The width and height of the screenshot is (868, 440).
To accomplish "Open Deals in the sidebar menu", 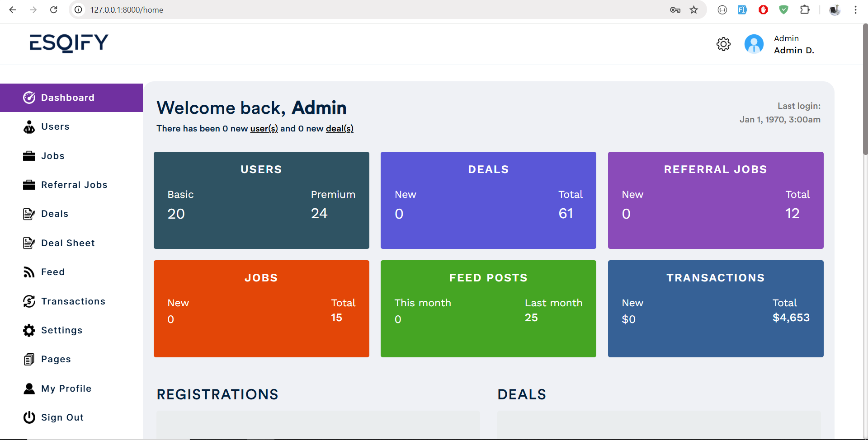I will 55,214.
